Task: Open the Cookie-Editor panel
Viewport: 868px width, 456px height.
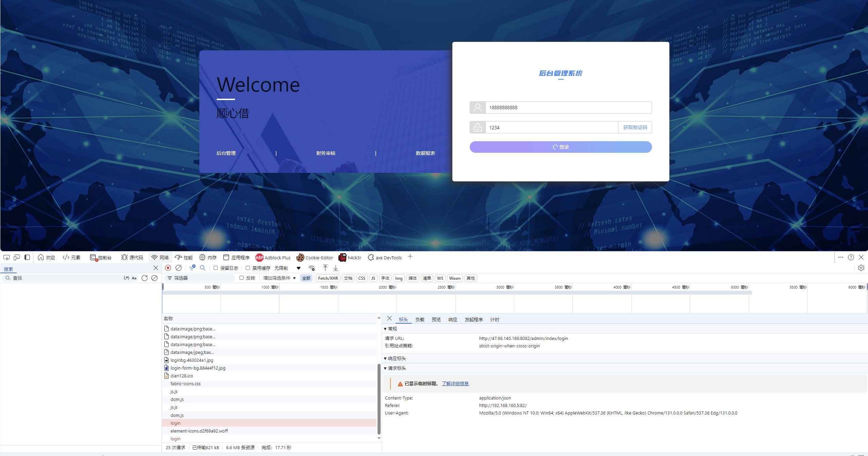Action: point(315,258)
